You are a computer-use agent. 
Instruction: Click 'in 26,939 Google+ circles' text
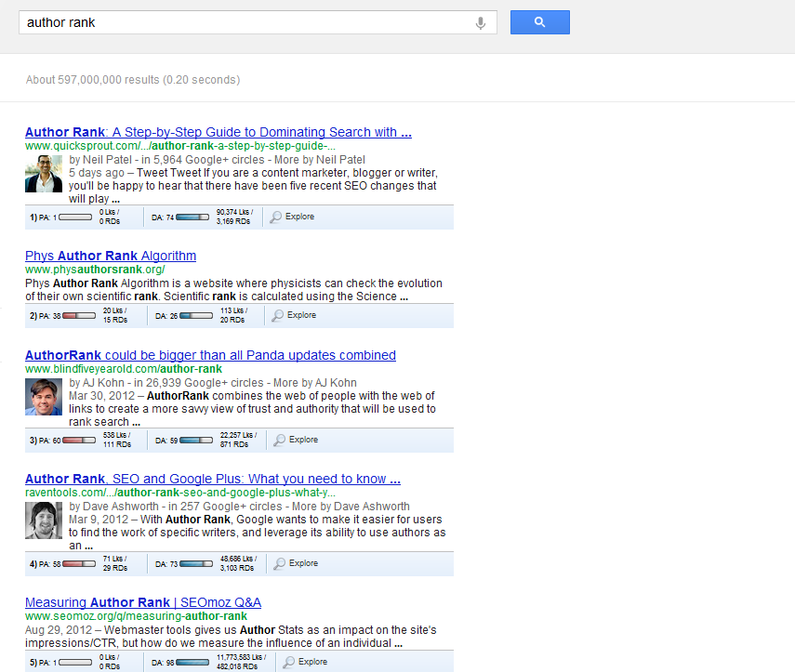tap(199, 383)
